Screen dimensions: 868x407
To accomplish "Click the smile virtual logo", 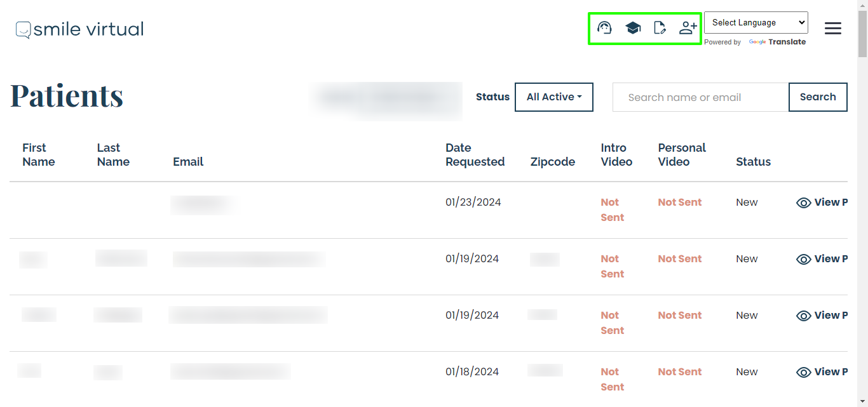I will (x=80, y=29).
